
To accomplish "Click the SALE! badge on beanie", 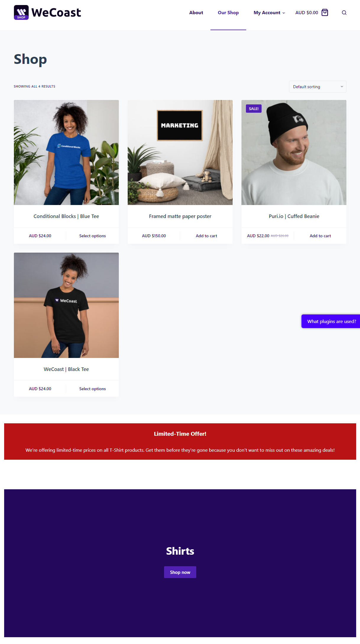I will [254, 109].
